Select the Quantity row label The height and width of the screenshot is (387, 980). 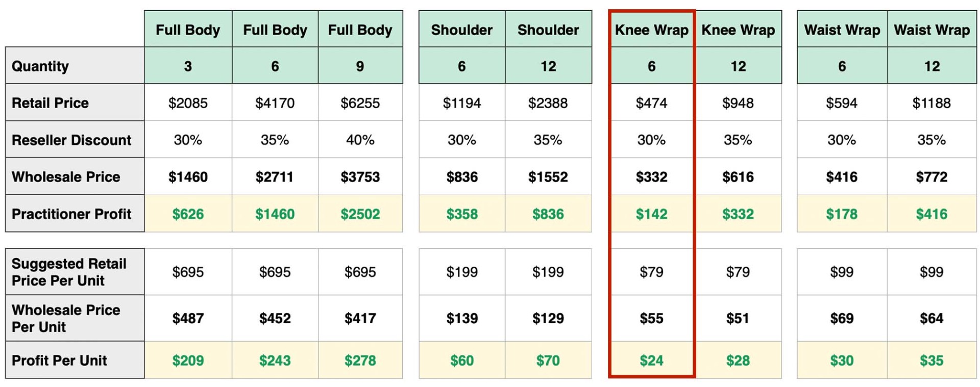(x=75, y=66)
